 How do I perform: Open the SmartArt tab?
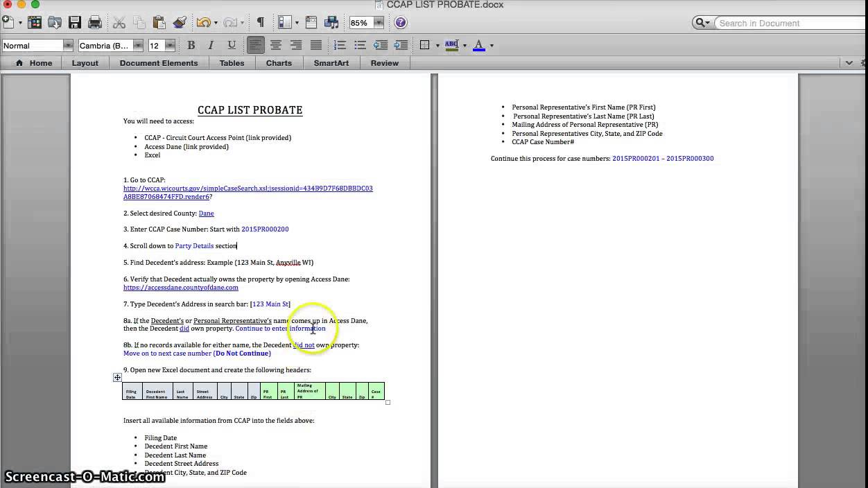[331, 63]
